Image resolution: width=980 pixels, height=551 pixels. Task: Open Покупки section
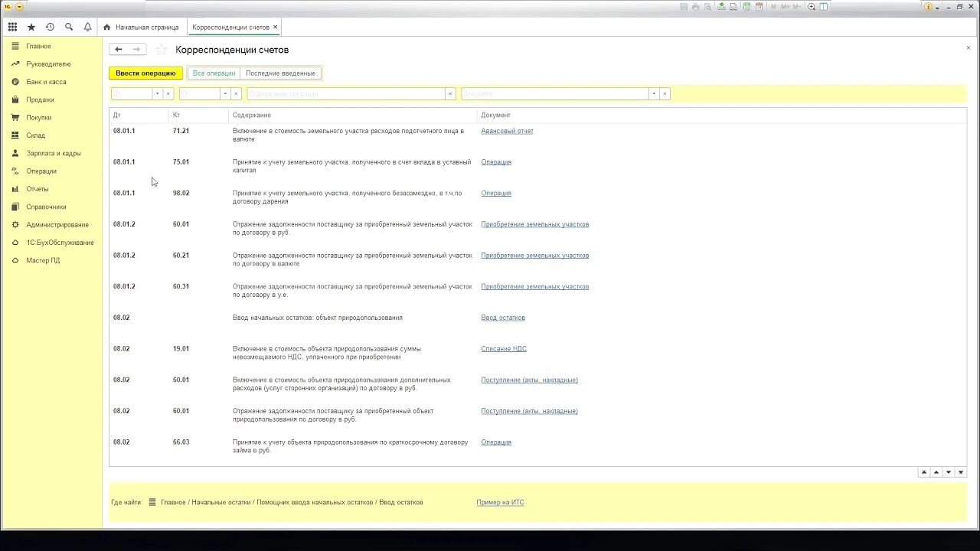(x=39, y=118)
